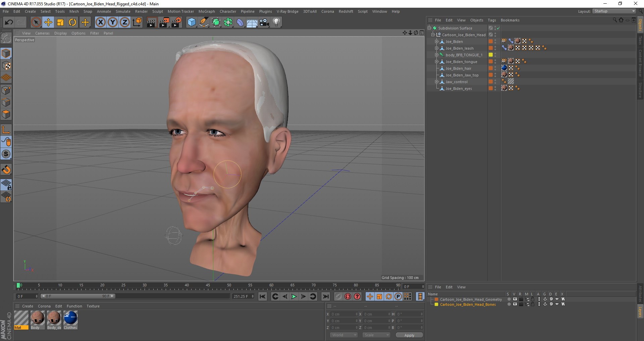Open the Floor environment objects icon
This screenshot has width=644, height=341.
click(252, 22)
